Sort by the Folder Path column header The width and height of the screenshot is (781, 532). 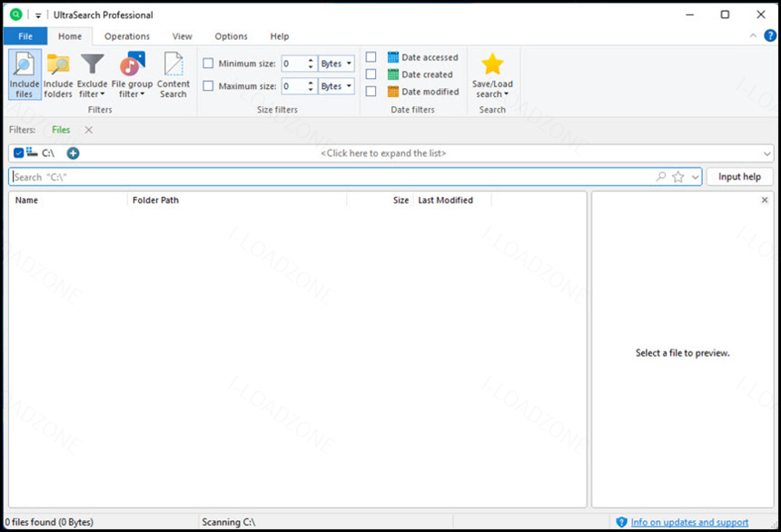237,200
